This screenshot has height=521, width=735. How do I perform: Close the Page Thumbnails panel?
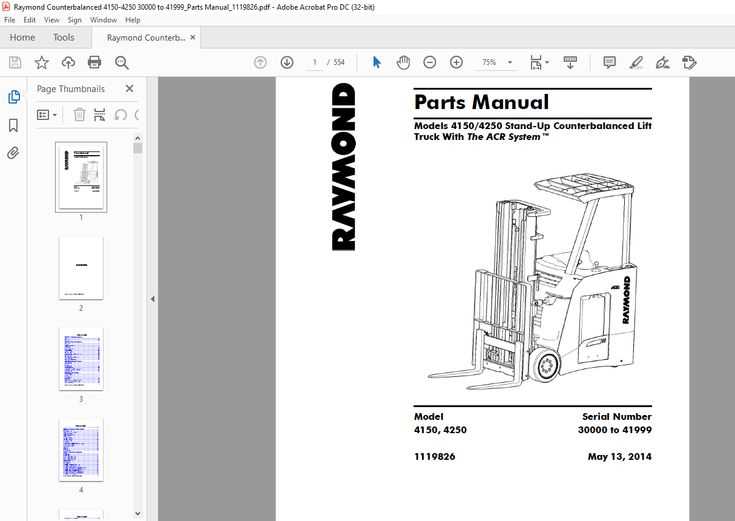tap(129, 89)
